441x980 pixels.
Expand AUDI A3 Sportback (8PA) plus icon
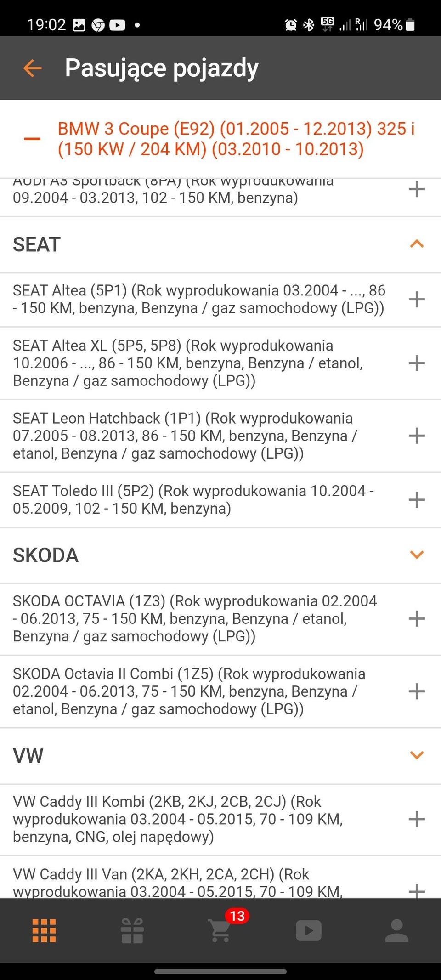417,189
